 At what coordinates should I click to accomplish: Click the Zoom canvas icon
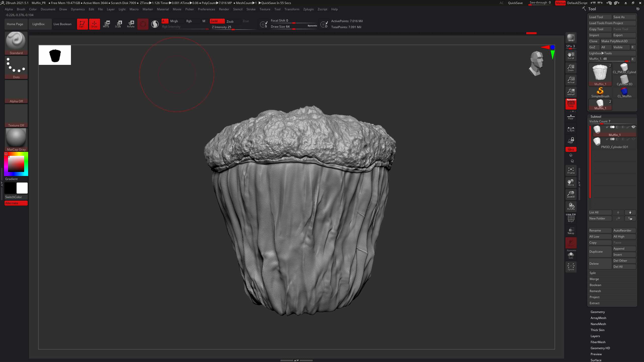pyautogui.click(x=571, y=68)
